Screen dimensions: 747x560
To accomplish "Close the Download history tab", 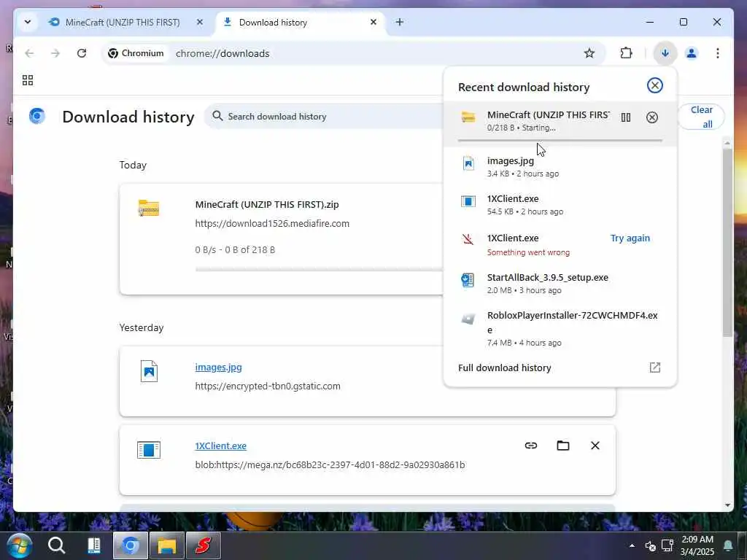I will [373, 22].
